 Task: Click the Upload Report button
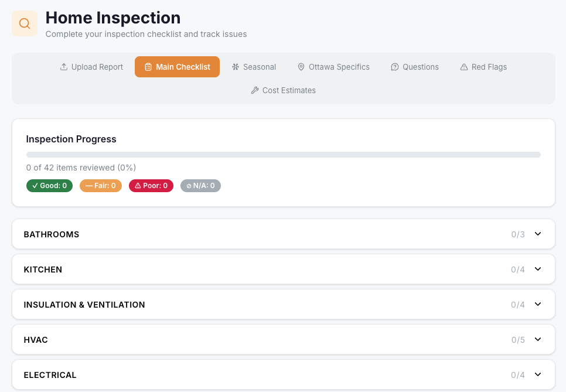[x=91, y=67]
